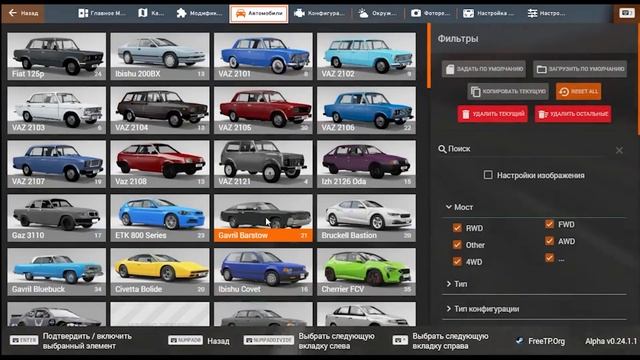Image resolution: width=640 pixels, height=360 pixels.
Task: Select the Ibishu Covet thumbnail
Action: click(x=263, y=271)
